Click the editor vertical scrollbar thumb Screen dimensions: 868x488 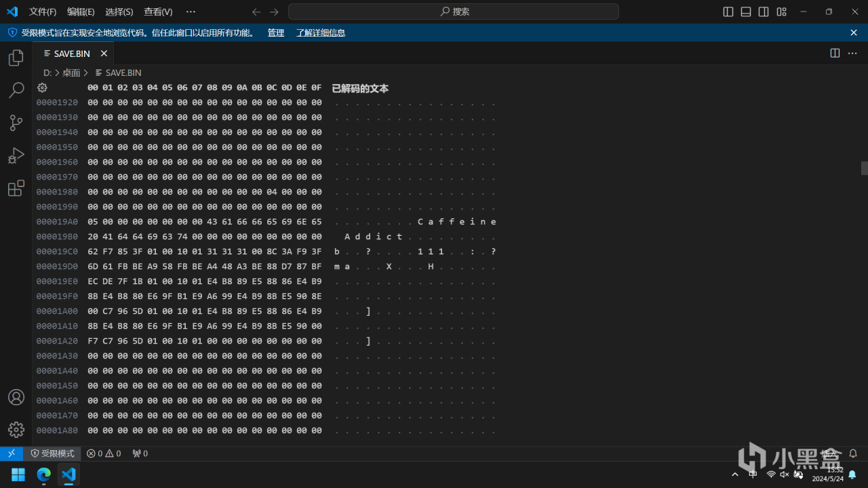pyautogui.click(x=865, y=168)
